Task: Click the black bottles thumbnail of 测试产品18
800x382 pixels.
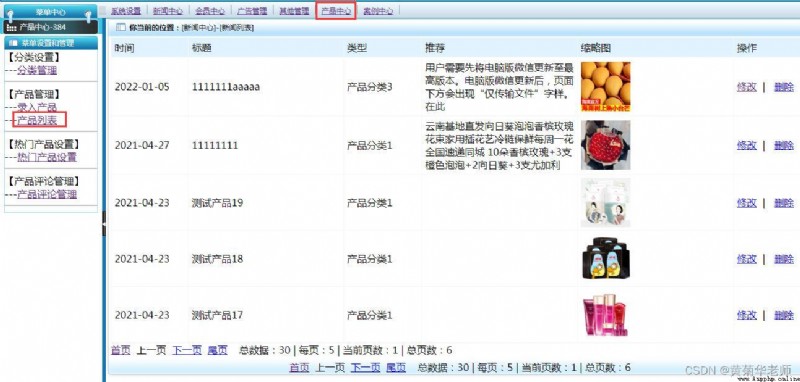Action: pyautogui.click(x=606, y=259)
